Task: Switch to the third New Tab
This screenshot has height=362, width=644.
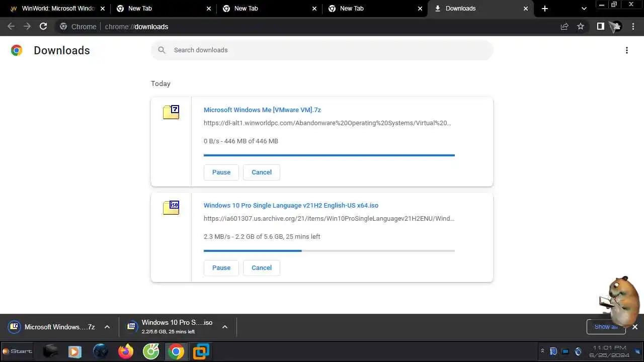Action: (x=374, y=9)
